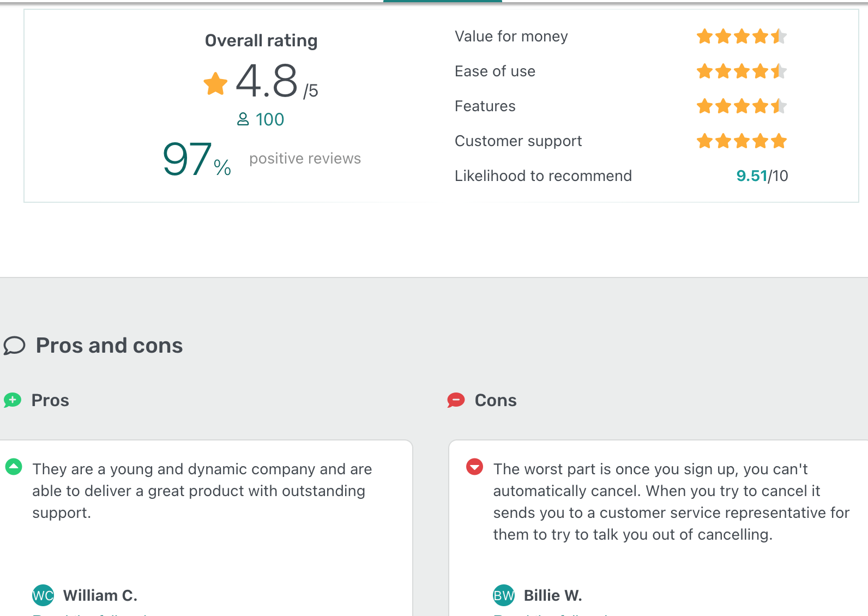Click the Features star rating

(x=742, y=106)
